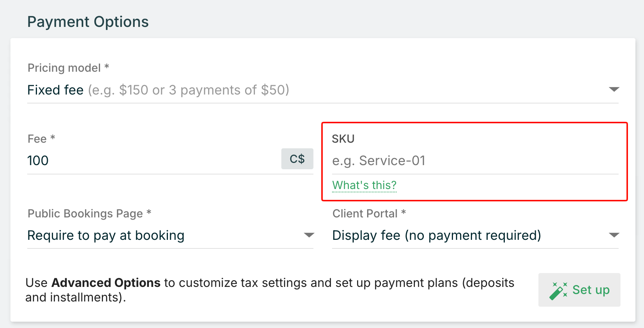Click the Payment Options section heading
The height and width of the screenshot is (328, 644).
pyautogui.click(x=88, y=22)
